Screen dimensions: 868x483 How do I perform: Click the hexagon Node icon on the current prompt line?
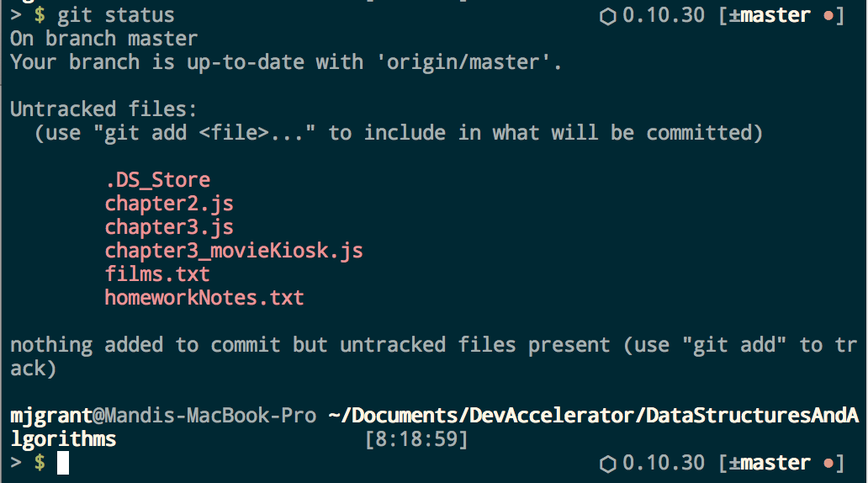(x=607, y=464)
